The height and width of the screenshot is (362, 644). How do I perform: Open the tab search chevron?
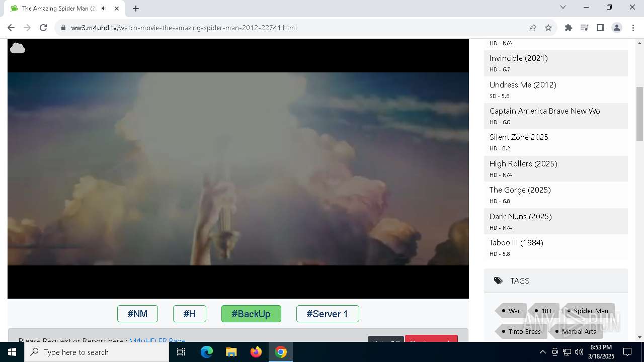[x=563, y=7]
